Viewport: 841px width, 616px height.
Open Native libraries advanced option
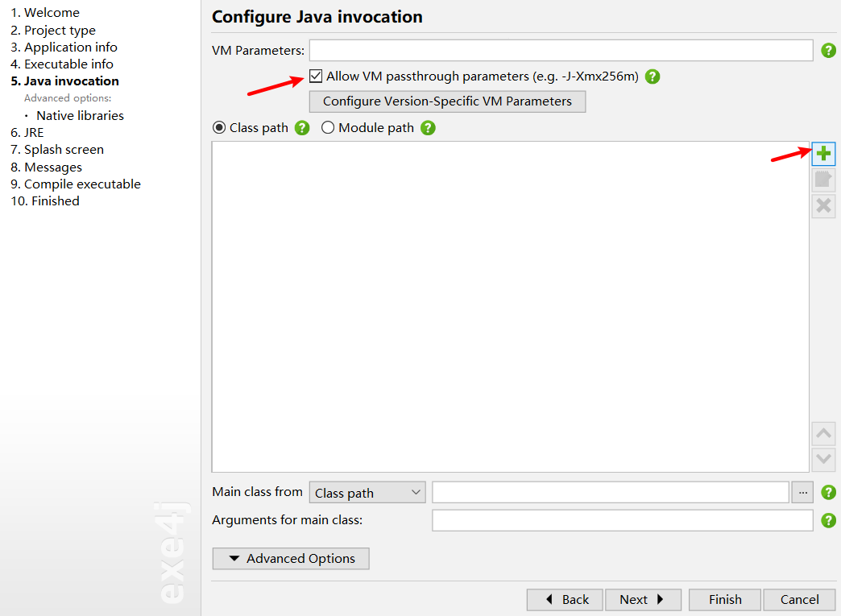[x=80, y=115]
